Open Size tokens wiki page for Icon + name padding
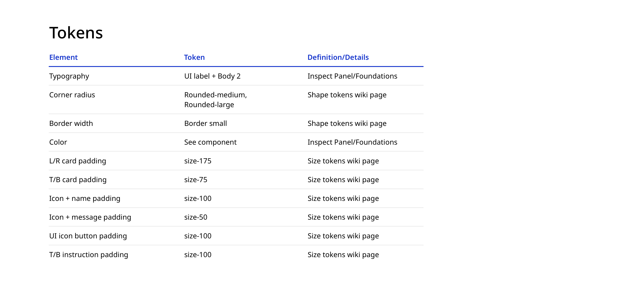 click(x=343, y=198)
